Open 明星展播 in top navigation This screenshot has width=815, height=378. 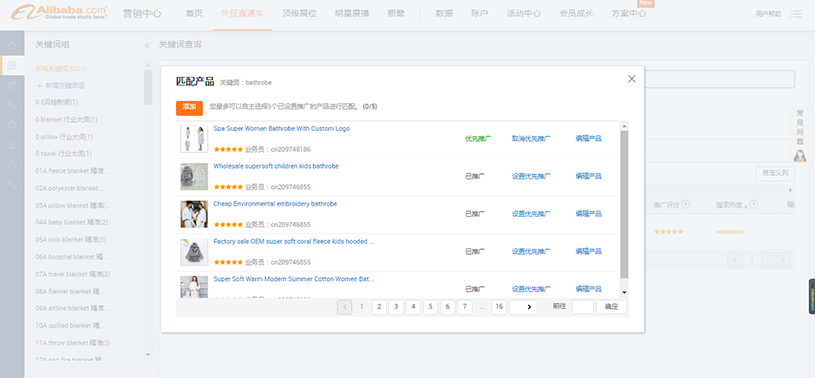352,14
